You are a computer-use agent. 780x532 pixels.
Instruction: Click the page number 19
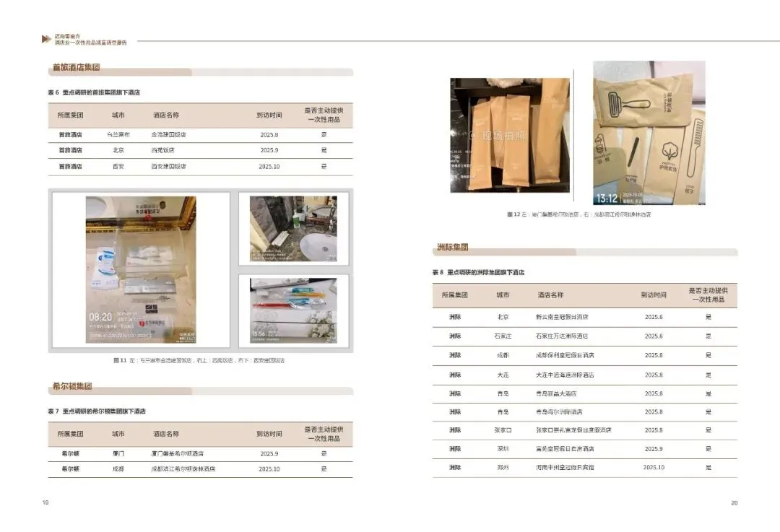[x=45, y=502]
